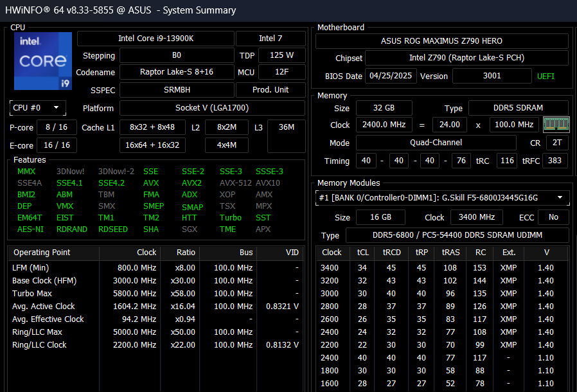Click the Intel Core i9 logo
Screen dimensions: 577x392
pyautogui.click(x=43, y=61)
